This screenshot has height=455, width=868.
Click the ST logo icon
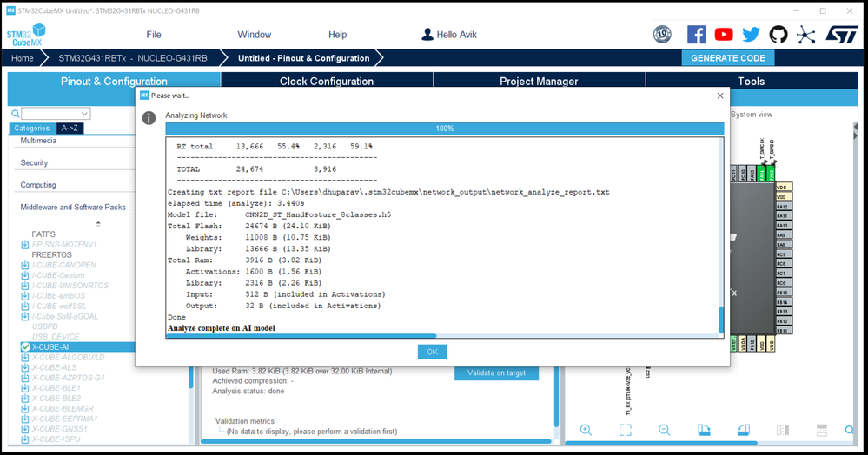(841, 35)
